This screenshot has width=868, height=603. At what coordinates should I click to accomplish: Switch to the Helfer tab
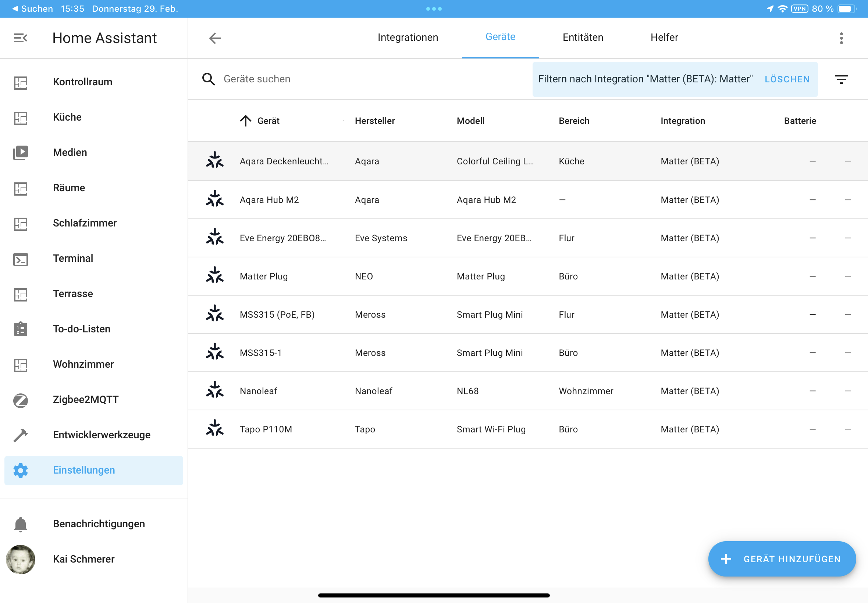664,38
